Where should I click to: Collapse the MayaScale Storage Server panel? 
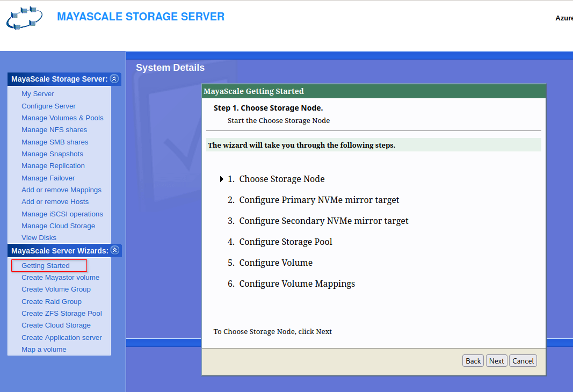click(114, 79)
